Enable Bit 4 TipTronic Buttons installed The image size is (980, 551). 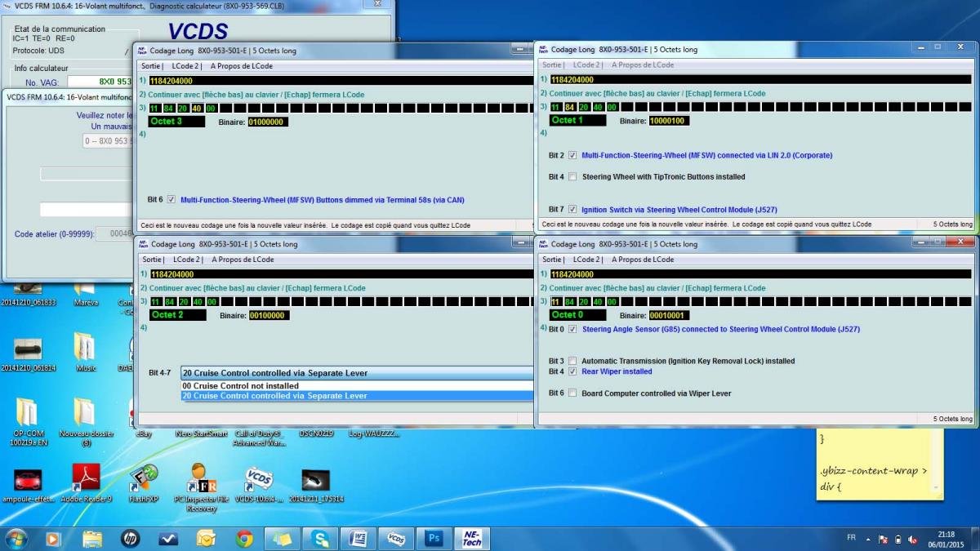[x=572, y=176]
